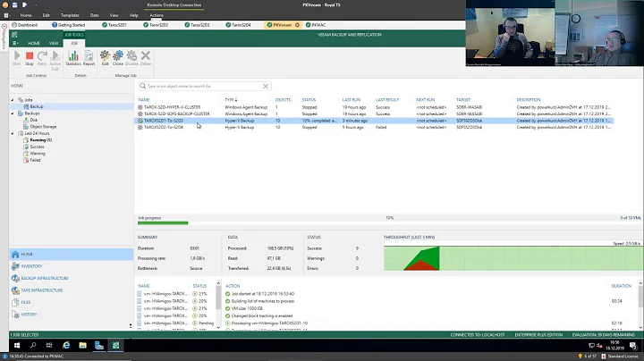This screenshot has height=361, width=644.
Task: Select first VM row showing 21%
Action: click(176, 294)
